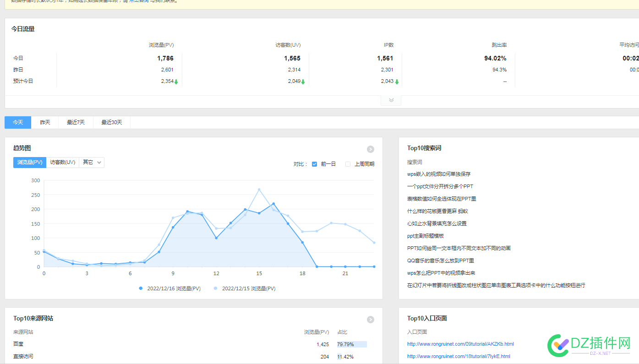Open AKZKb.html entry page link
639x364 pixels.
coord(460,344)
